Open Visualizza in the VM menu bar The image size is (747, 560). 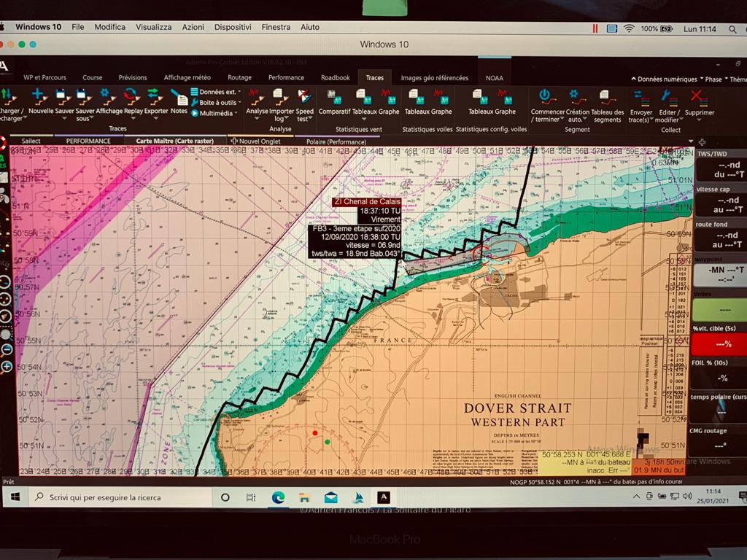(153, 27)
